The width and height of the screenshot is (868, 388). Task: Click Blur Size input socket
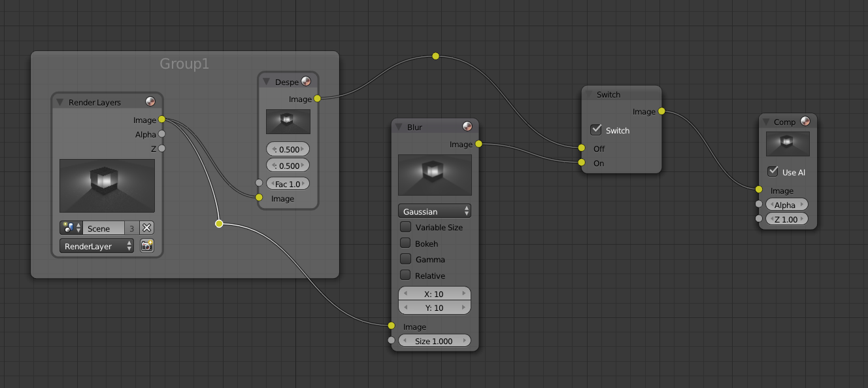[x=391, y=340]
